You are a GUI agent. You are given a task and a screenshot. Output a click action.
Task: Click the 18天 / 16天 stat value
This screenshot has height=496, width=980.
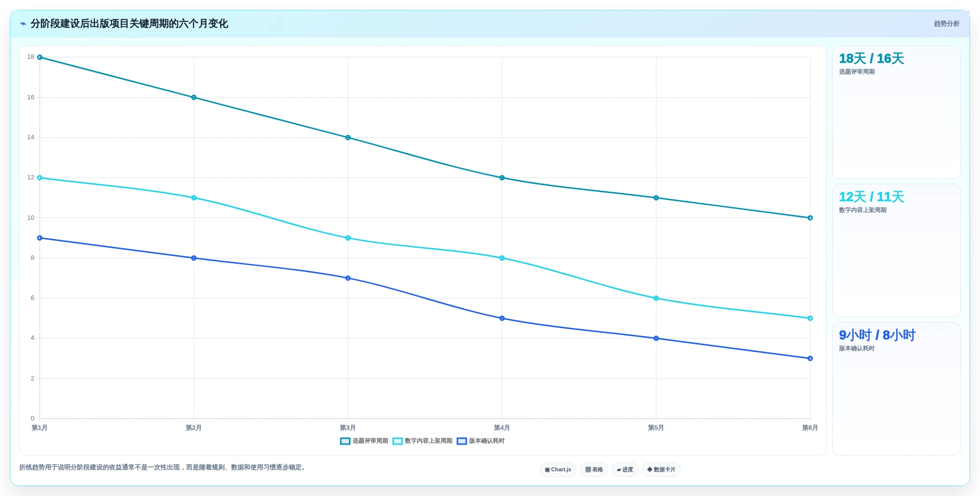coord(871,59)
